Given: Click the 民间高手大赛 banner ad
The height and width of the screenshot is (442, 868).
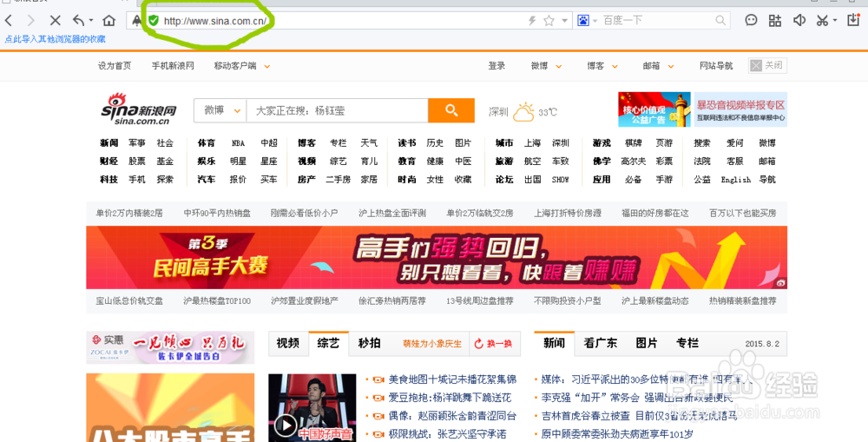Looking at the screenshot, I should 437,258.
